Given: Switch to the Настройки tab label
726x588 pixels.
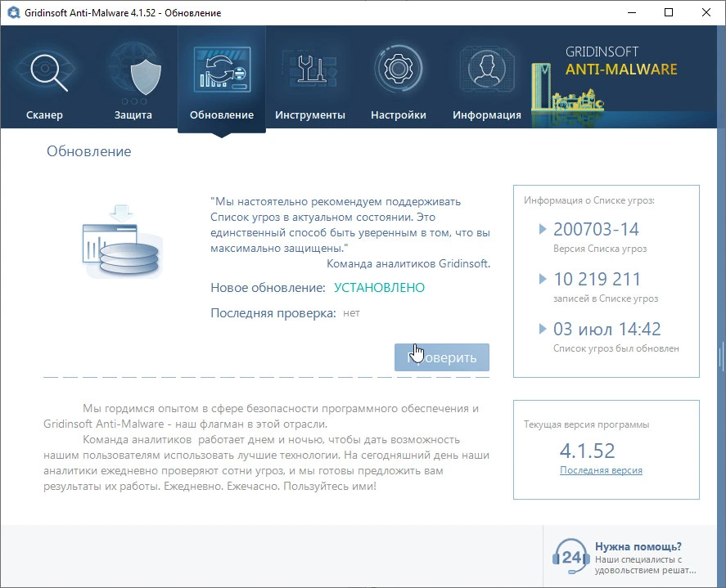Looking at the screenshot, I should 399,114.
